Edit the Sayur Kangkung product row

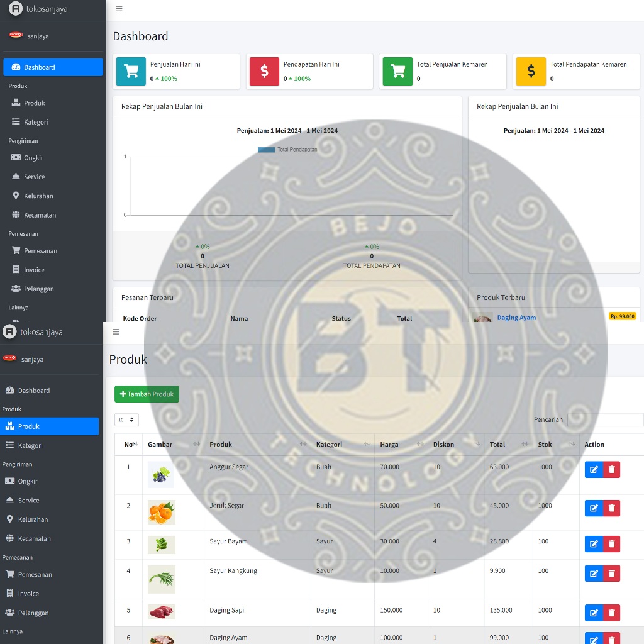(x=594, y=574)
